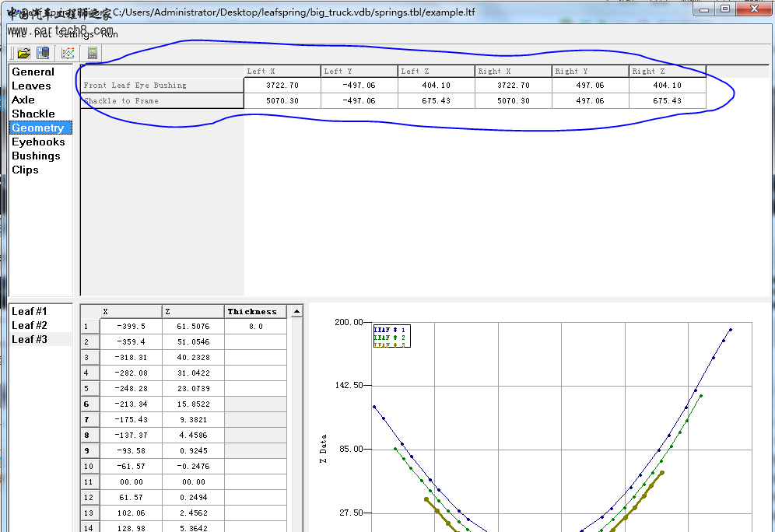The height and width of the screenshot is (532, 775).
Task: Edit Front Leaf Eye Bushing Right X value
Action: pyautogui.click(x=514, y=85)
